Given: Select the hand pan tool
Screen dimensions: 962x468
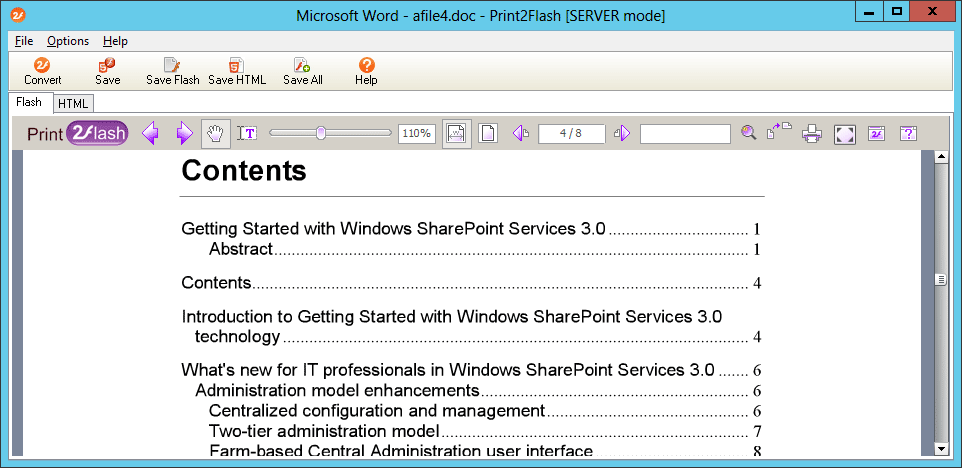Looking at the screenshot, I should (x=215, y=133).
